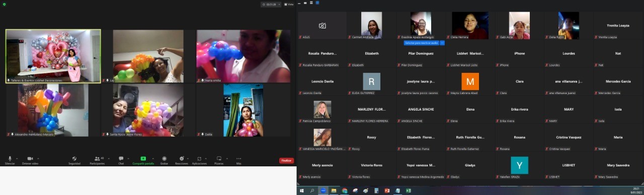Open the Vista view menu
This screenshot has height=195, width=644.
pyautogui.click(x=289, y=5)
